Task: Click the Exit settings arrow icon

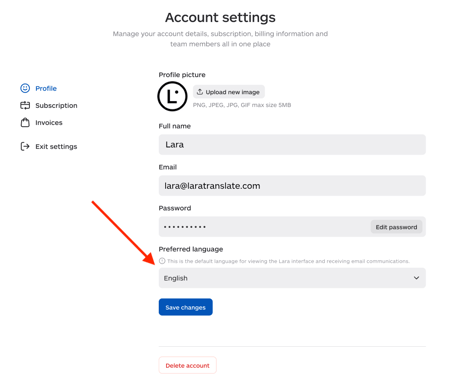Action: click(x=25, y=146)
